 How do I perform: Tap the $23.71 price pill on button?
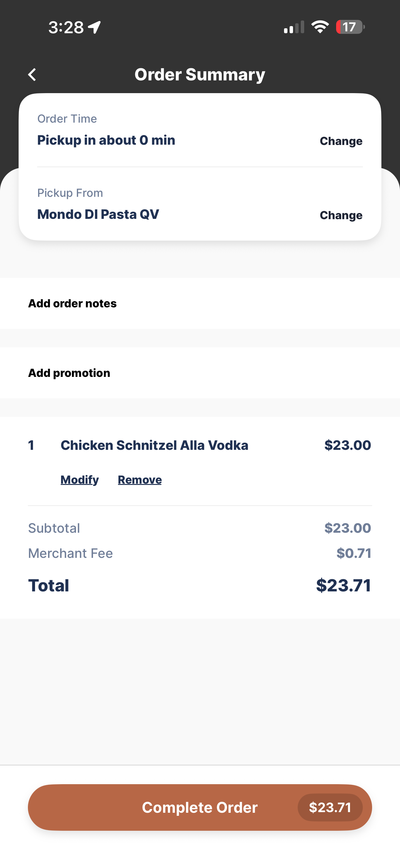pyautogui.click(x=330, y=807)
